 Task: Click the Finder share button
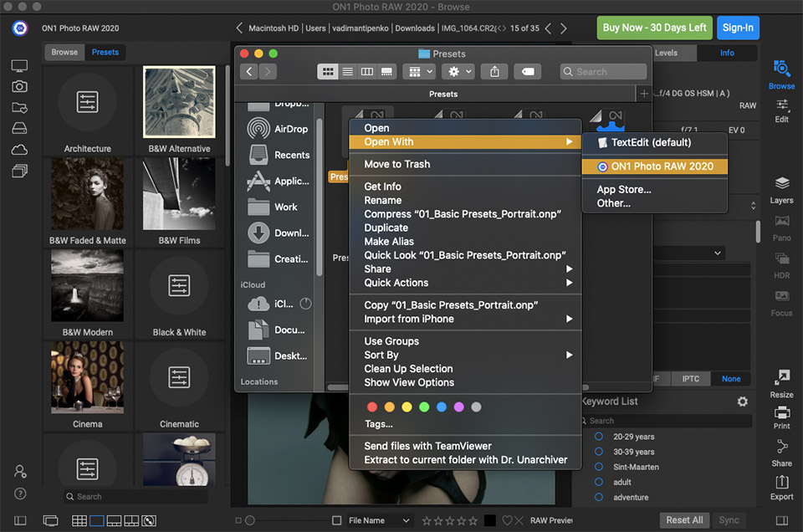pos(494,72)
